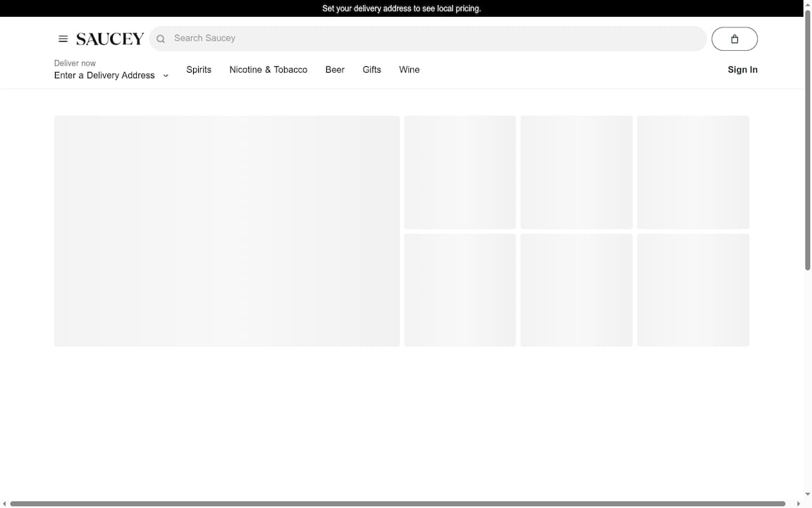Select the cart button in the top right
The image size is (812, 508).
(x=734, y=39)
